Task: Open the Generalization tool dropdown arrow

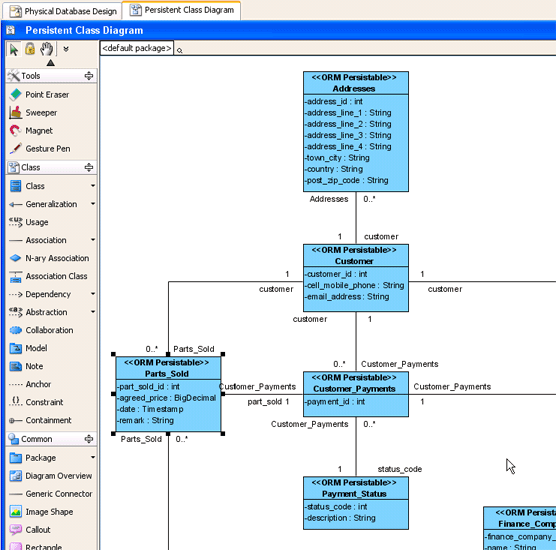Action: click(93, 204)
